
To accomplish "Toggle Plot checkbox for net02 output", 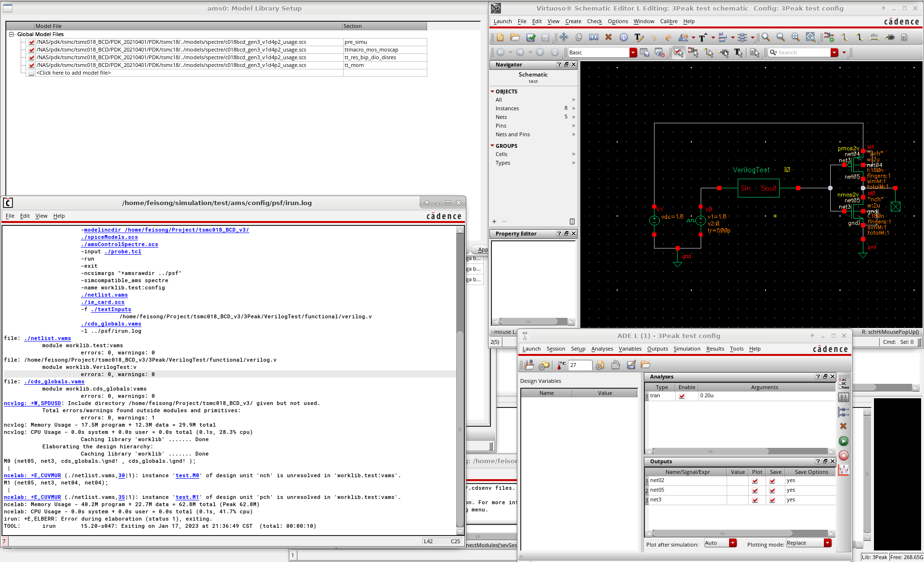I will (755, 481).
